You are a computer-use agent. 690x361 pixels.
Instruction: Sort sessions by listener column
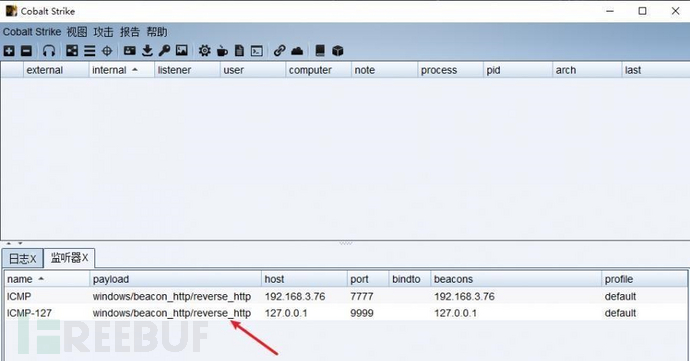(x=187, y=70)
